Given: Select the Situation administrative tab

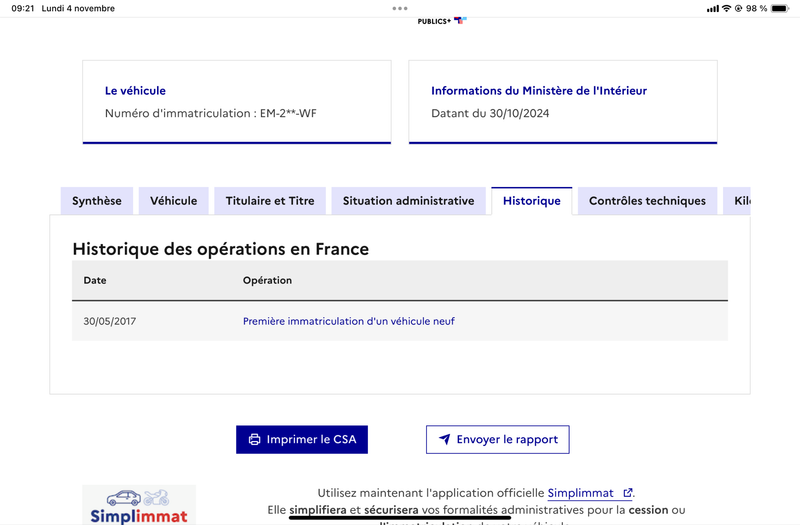Looking at the screenshot, I should 409,201.
